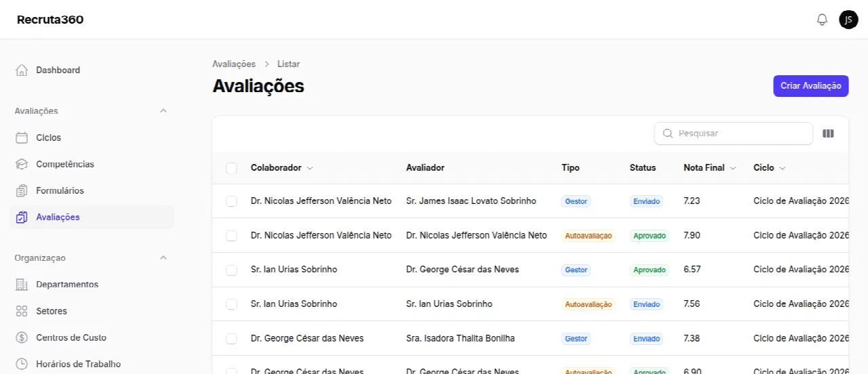Click the Tipo column header

click(x=570, y=167)
